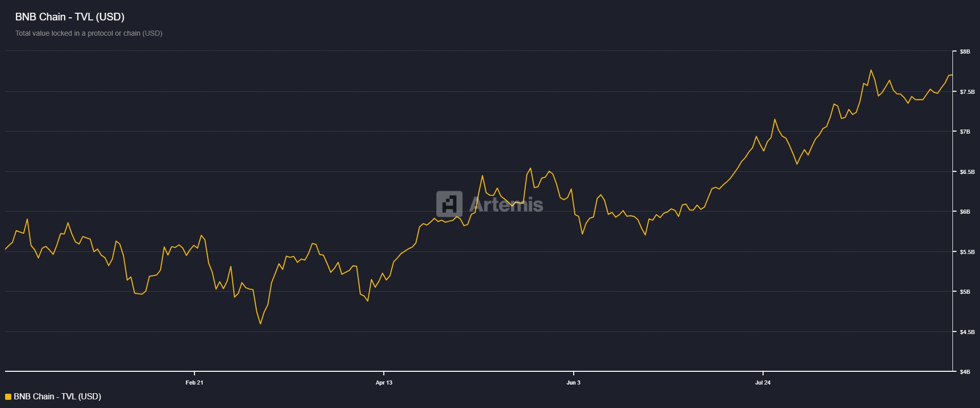Click the Artemis watermark text

tap(506, 205)
